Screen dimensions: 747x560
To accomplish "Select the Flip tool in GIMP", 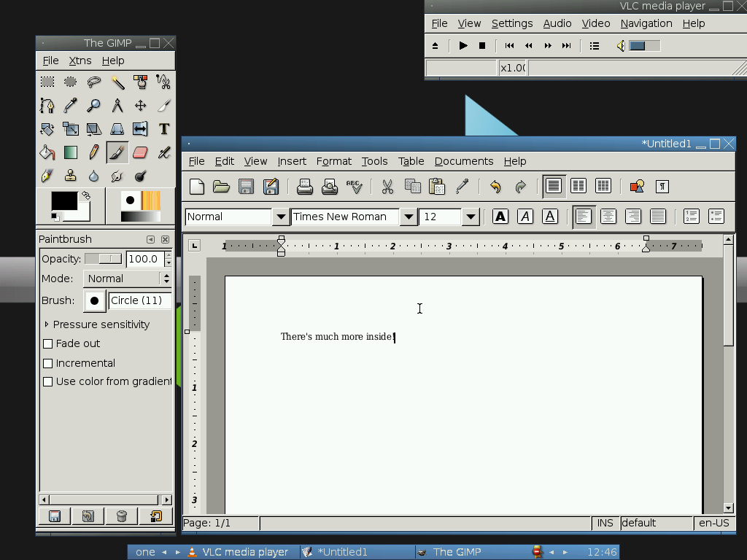I will (x=141, y=128).
